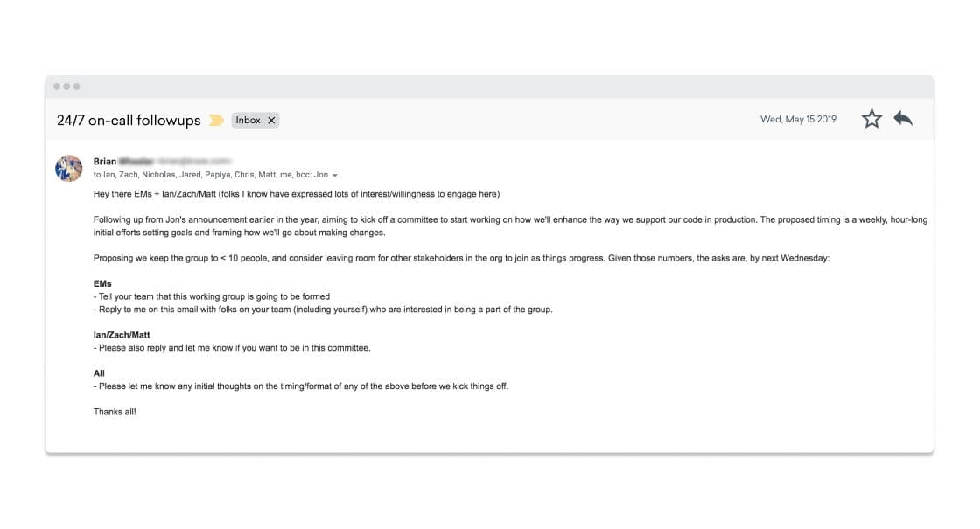Click the middle gray window dot

(x=66, y=87)
